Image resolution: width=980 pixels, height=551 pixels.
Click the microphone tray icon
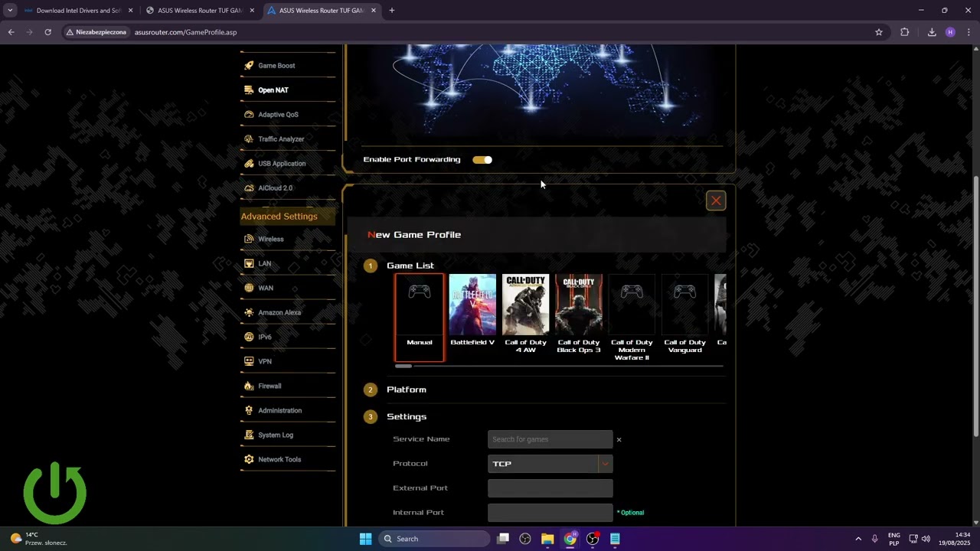point(874,539)
